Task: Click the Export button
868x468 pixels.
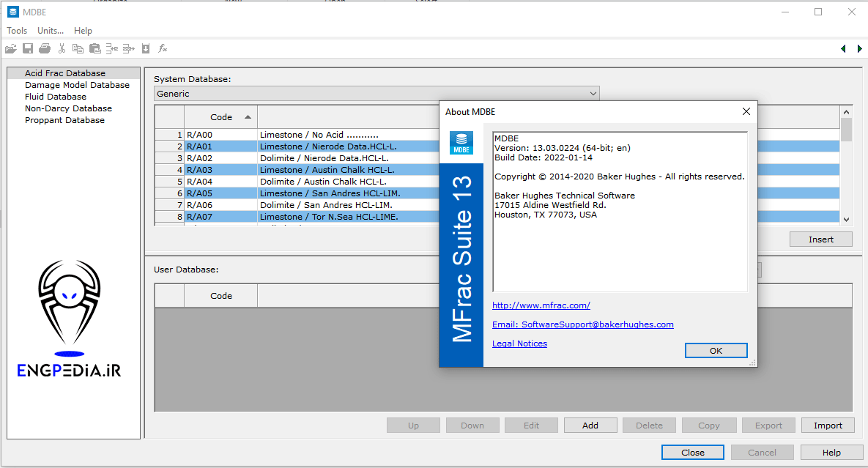Action: (768, 426)
